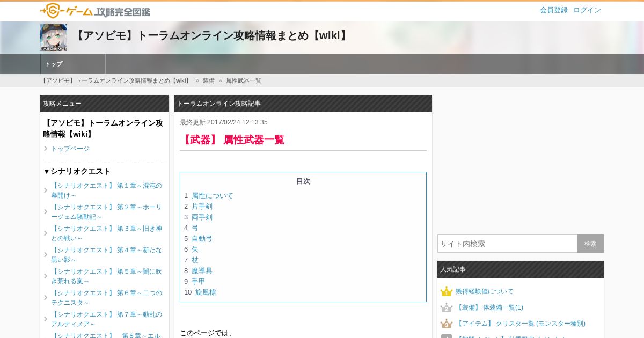
Task: Click the ▼シナリオクエスト section heading
Action: point(77,171)
